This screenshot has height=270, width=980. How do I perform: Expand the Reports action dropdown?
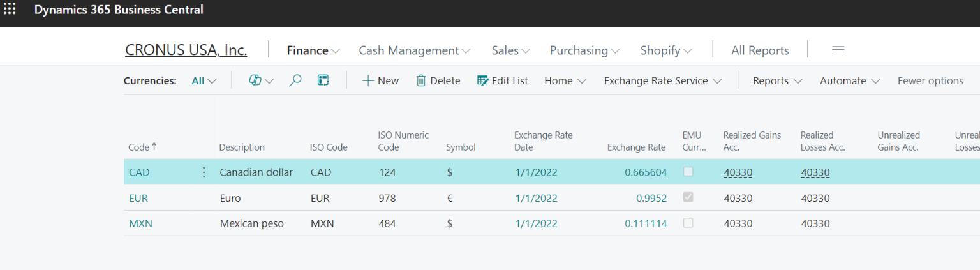coord(778,80)
